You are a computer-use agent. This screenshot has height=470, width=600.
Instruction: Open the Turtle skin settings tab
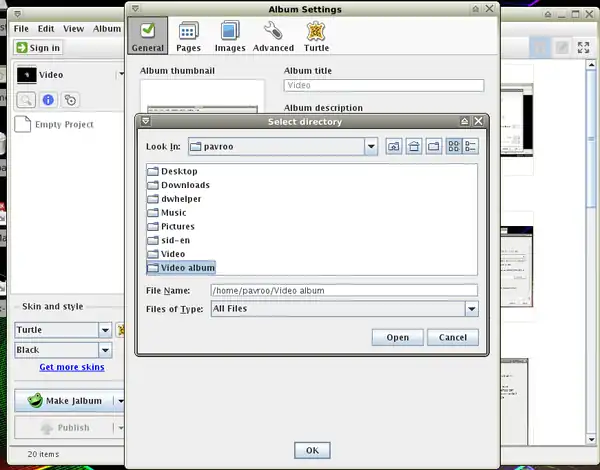[x=317, y=36]
